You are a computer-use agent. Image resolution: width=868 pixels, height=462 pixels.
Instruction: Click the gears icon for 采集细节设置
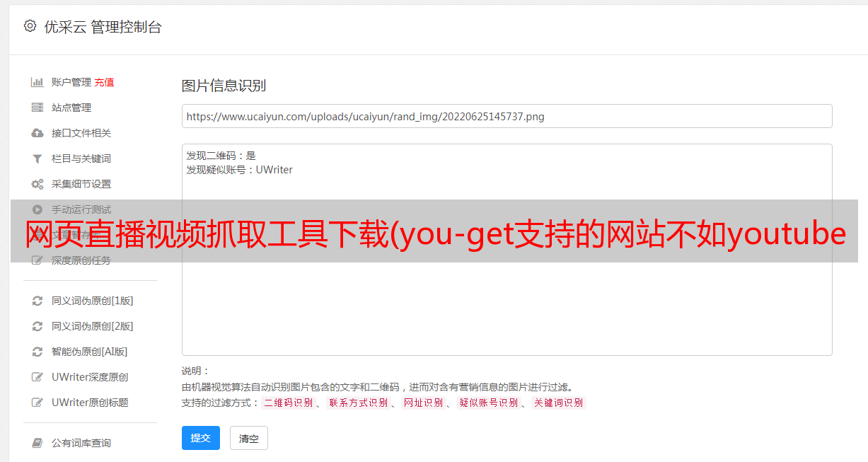tap(37, 184)
